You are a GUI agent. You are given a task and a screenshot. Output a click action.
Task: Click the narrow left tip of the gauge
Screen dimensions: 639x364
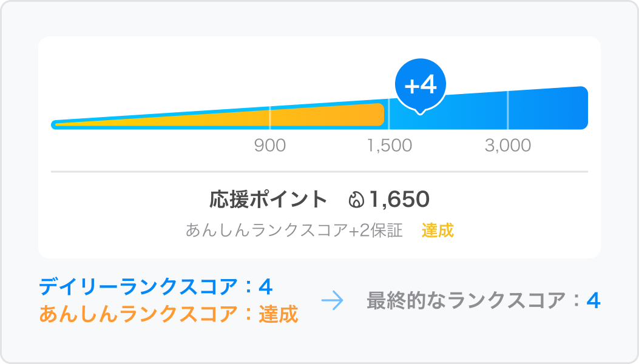point(57,125)
